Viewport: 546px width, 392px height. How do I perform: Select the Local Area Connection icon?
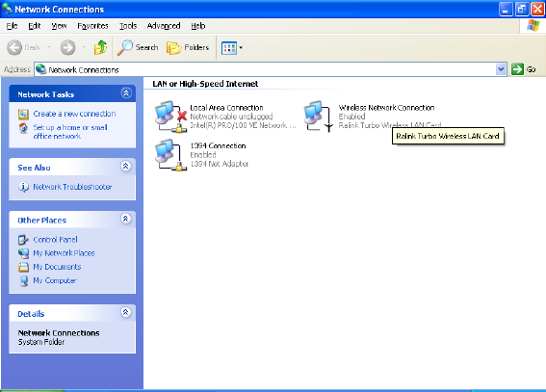[x=171, y=117]
